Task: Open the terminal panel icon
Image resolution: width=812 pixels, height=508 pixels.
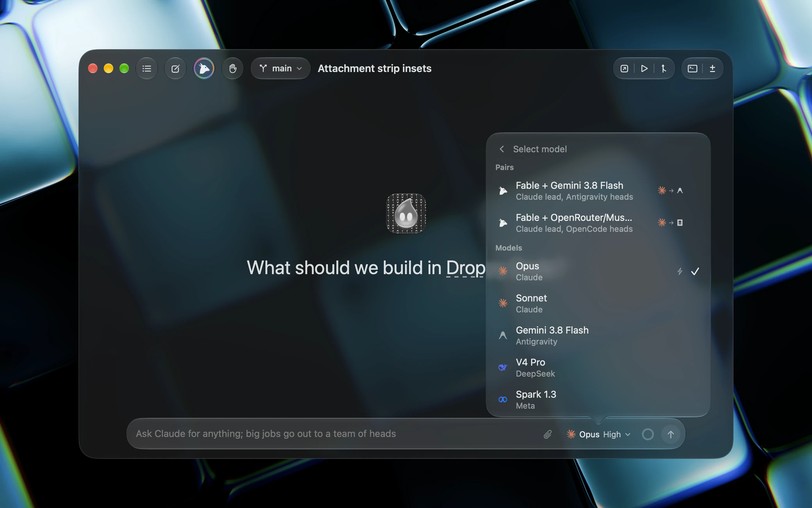Action: pyautogui.click(x=692, y=68)
